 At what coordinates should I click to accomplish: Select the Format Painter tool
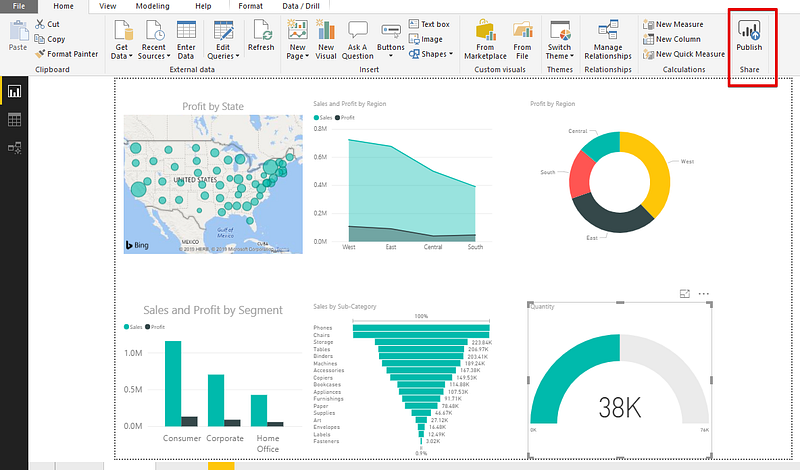[66, 54]
